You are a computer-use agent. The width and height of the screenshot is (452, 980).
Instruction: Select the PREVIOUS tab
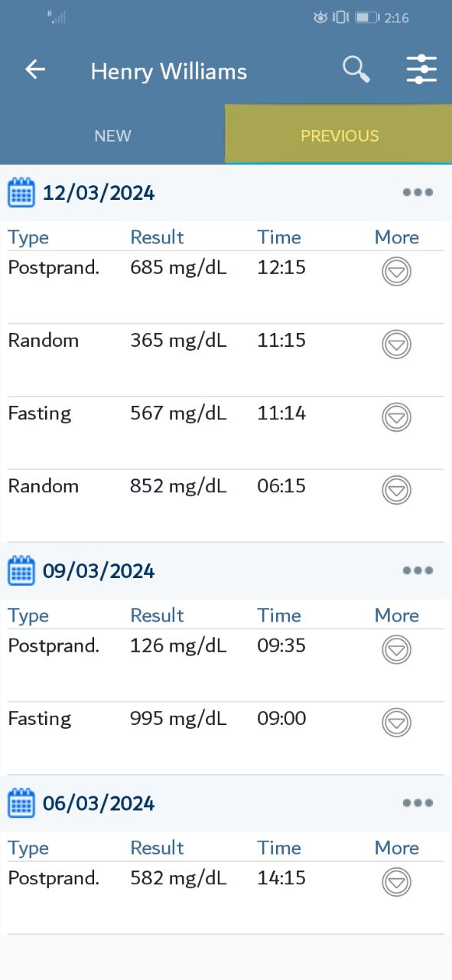click(x=339, y=135)
